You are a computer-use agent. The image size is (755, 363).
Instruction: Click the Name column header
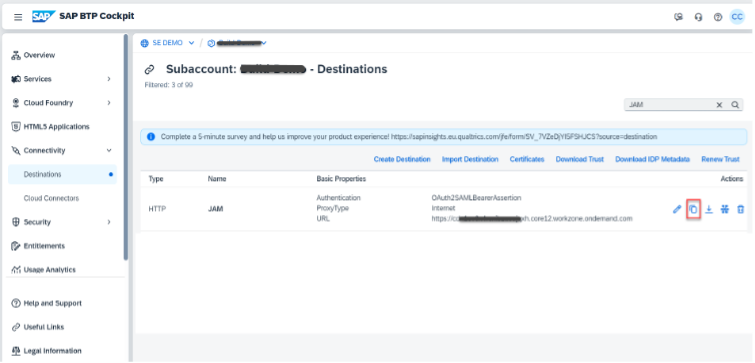(x=217, y=179)
